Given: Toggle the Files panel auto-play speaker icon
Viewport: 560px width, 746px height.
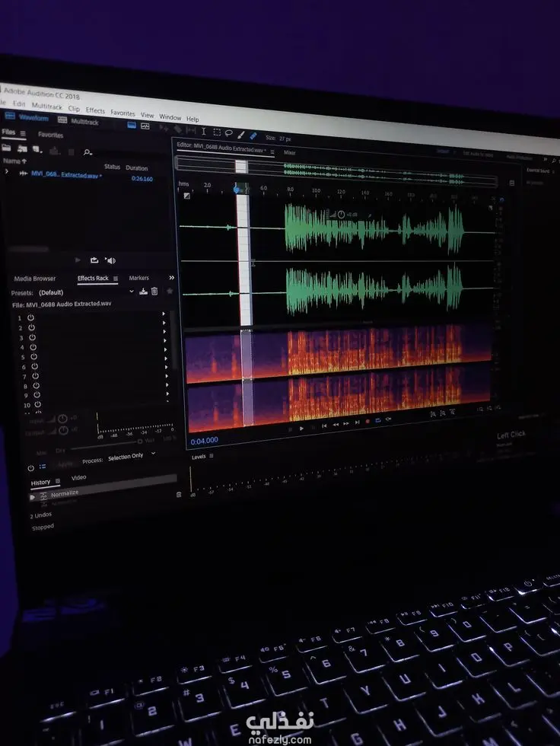Looking at the screenshot, I should 111,260.
